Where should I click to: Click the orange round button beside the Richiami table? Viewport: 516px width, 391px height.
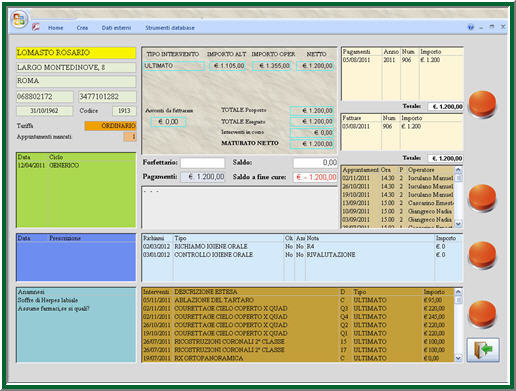click(x=482, y=255)
